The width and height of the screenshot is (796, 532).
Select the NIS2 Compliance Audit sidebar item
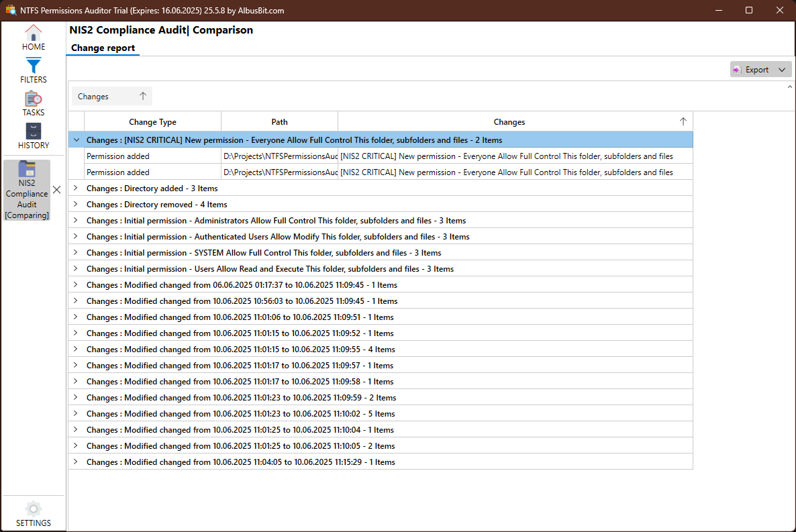[x=26, y=191]
